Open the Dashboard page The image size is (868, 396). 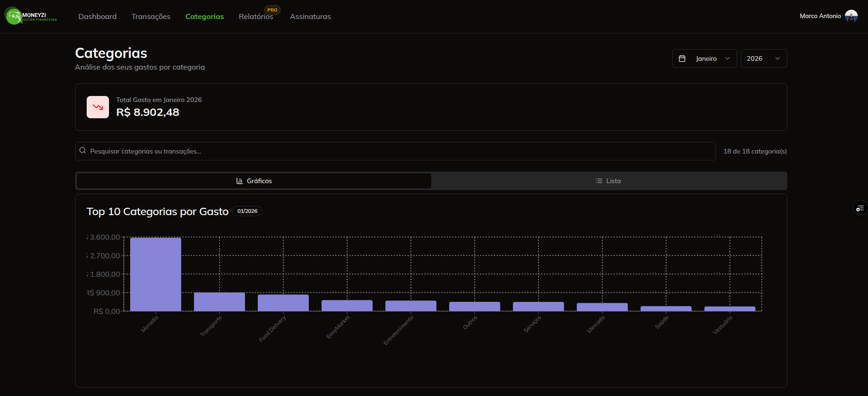point(97,17)
